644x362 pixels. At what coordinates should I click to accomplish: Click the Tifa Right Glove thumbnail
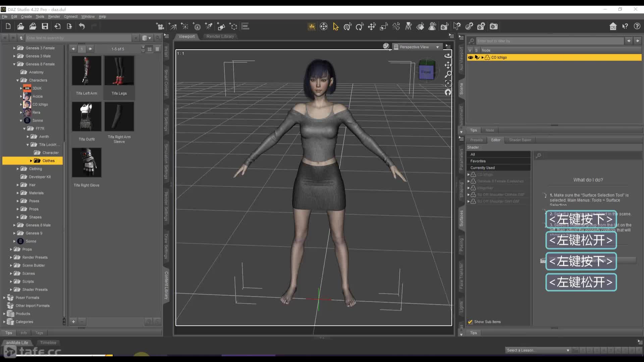click(87, 163)
